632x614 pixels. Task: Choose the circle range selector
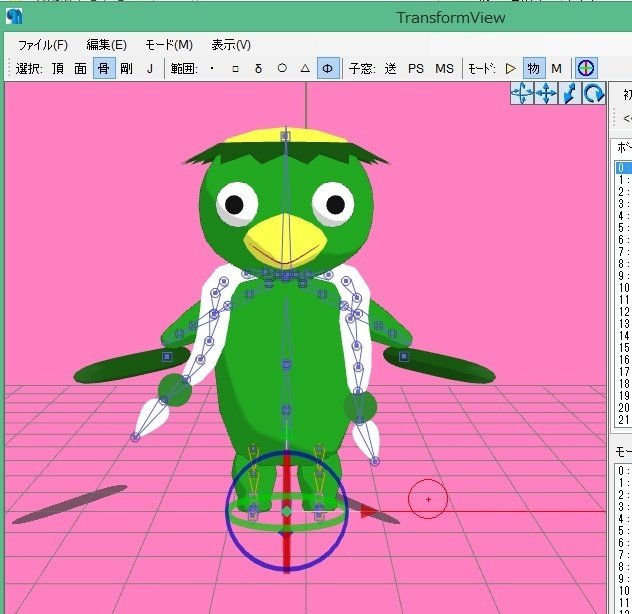coord(282,68)
